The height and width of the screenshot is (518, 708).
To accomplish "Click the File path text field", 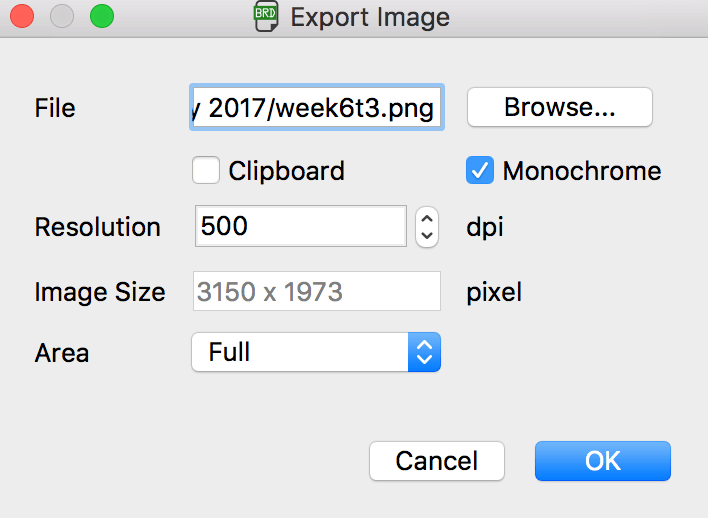I will coord(315,108).
